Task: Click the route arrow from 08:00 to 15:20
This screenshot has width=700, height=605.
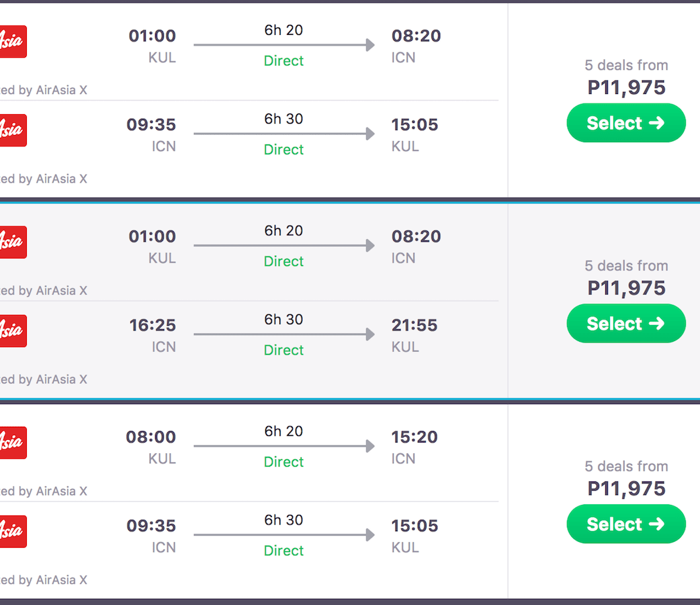Action: (x=283, y=446)
